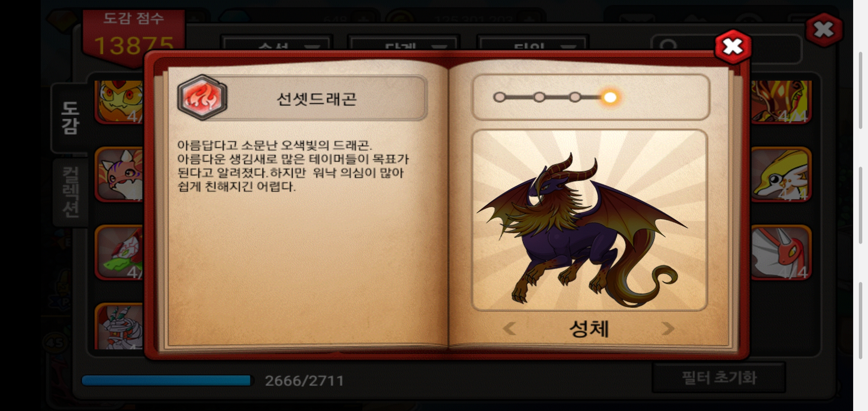868x411 pixels.
Task: Show the next dragon form with right arrow
Action: (668, 328)
